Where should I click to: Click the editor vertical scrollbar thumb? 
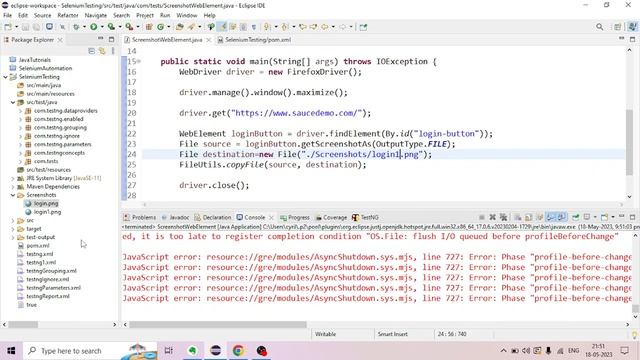(629, 142)
